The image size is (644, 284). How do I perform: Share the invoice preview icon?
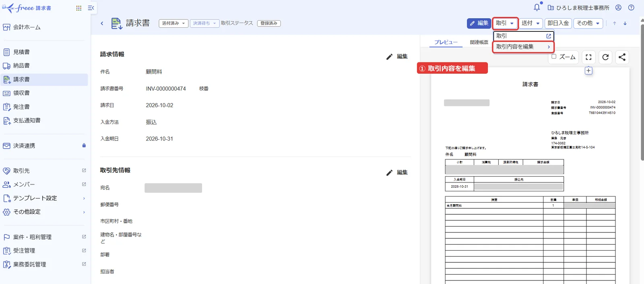tap(622, 57)
